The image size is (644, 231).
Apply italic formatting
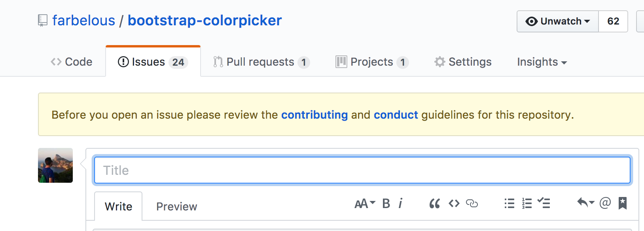[x=400, y=203]
